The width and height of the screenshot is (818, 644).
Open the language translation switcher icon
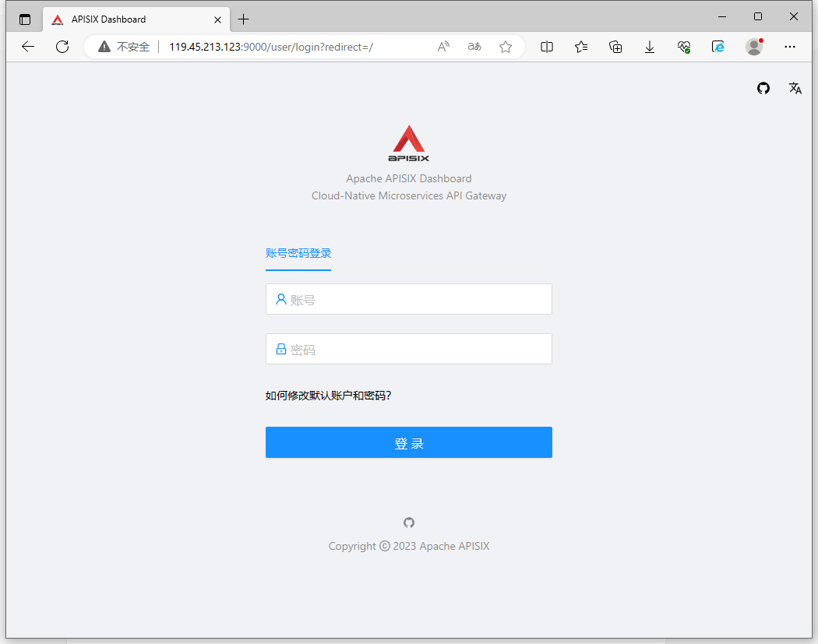coord(795,88)
